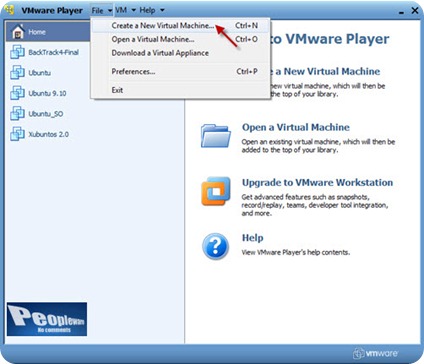Click the 'View VMware Player's help contents.' text
The width and height of the screenshot is (424, 364).
click(x=296, y=253)
